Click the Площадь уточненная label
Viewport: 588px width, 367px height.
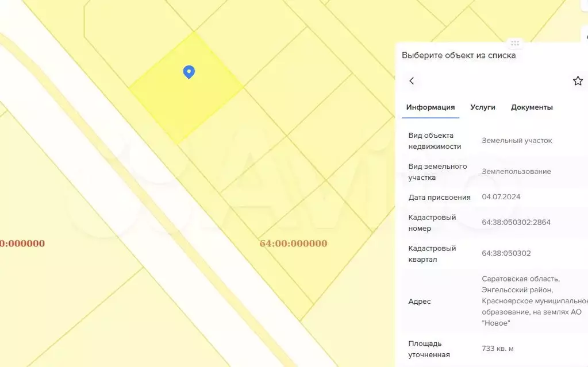click(429, 349)
